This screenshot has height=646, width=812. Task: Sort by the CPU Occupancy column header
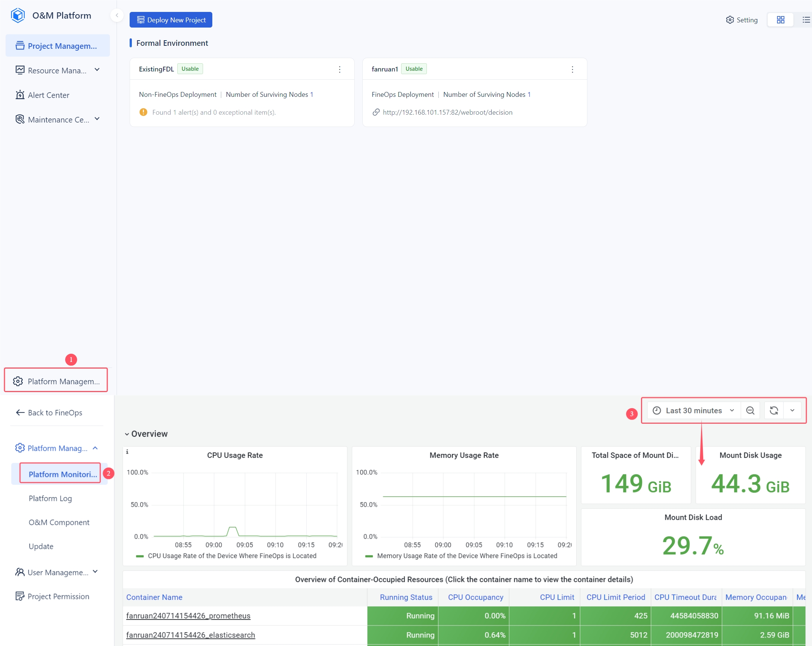475,597
